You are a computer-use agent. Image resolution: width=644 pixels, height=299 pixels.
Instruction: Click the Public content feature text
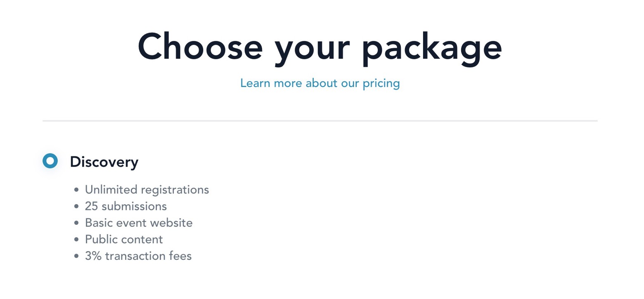click(x=124, y=239)
